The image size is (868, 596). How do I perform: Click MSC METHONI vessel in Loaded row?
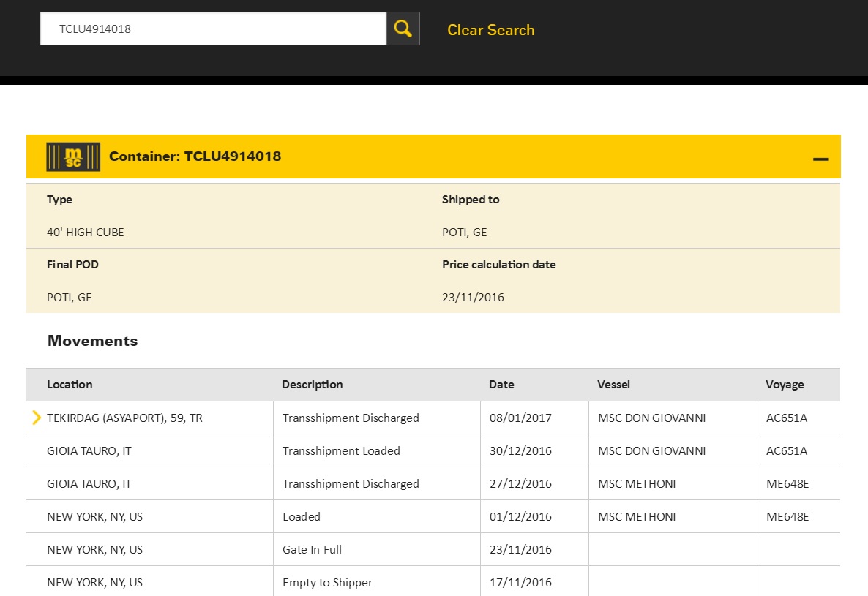[x=637, y=517]
